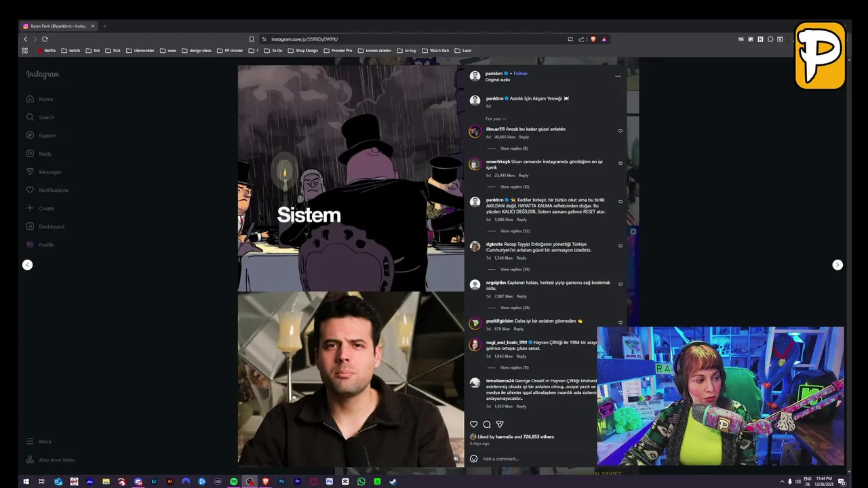The width and height of the screenshot is (868, 488).
Task: Expand View replies (11)
Action: 514,367
